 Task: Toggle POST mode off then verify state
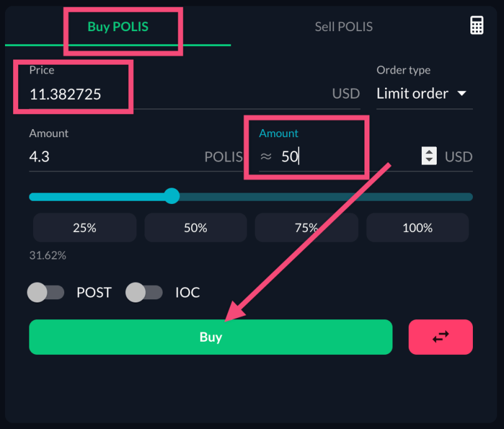pyautogui.click(x=45, y=292)
